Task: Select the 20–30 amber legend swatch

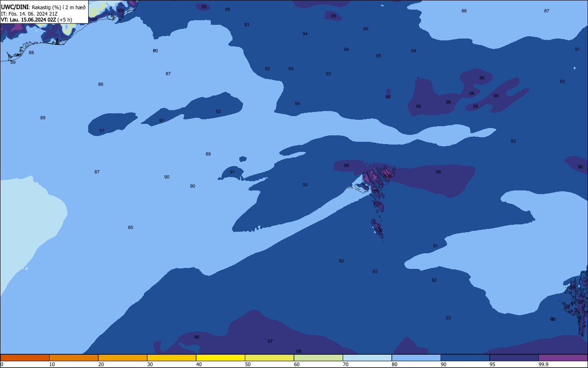Action: coord(123,357)
